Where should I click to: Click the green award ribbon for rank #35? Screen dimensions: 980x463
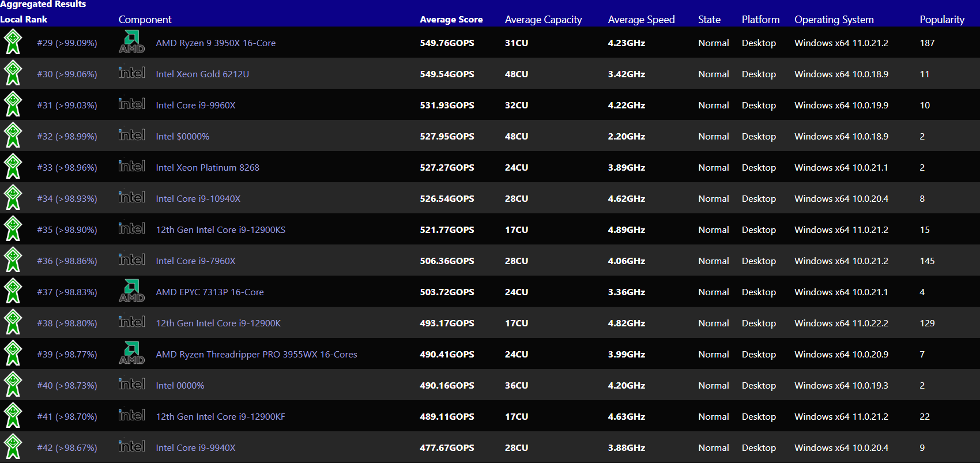13,229
